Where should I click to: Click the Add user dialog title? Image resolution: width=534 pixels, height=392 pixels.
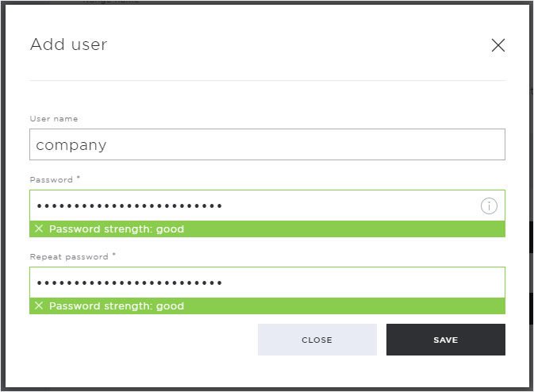coord(68,44)
